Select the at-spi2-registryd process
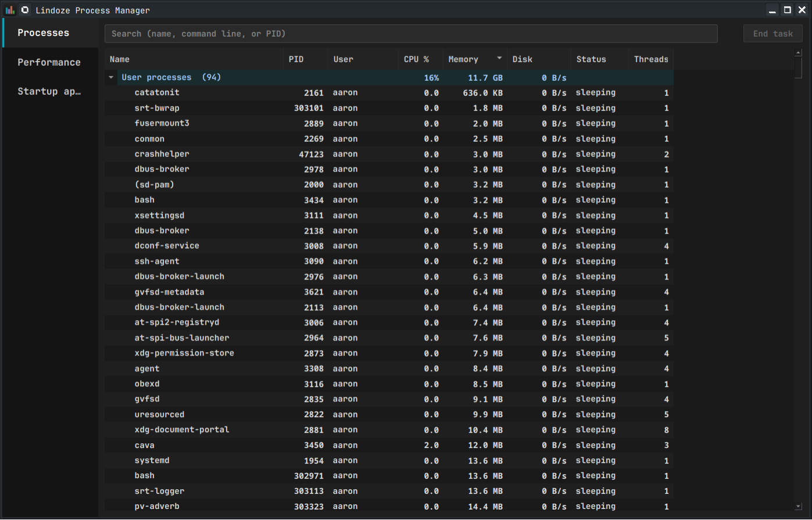The height and width of the screenshot is (520, 812). pos(389,322)
